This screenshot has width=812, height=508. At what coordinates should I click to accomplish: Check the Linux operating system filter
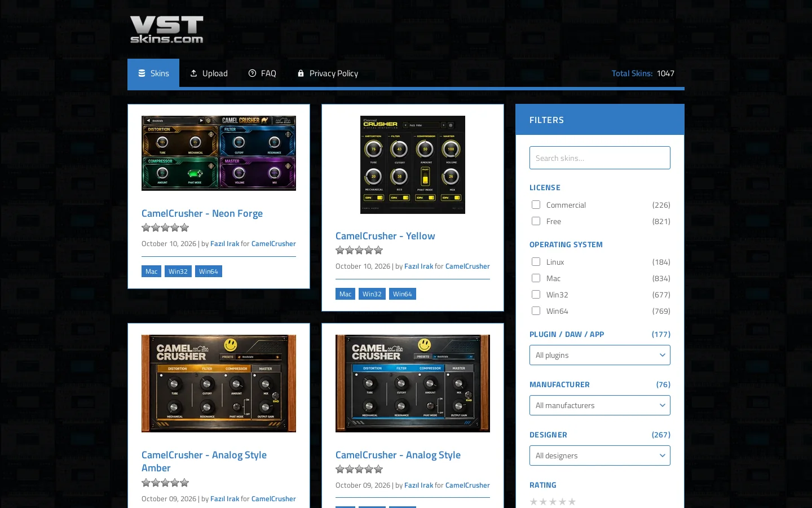536,262
